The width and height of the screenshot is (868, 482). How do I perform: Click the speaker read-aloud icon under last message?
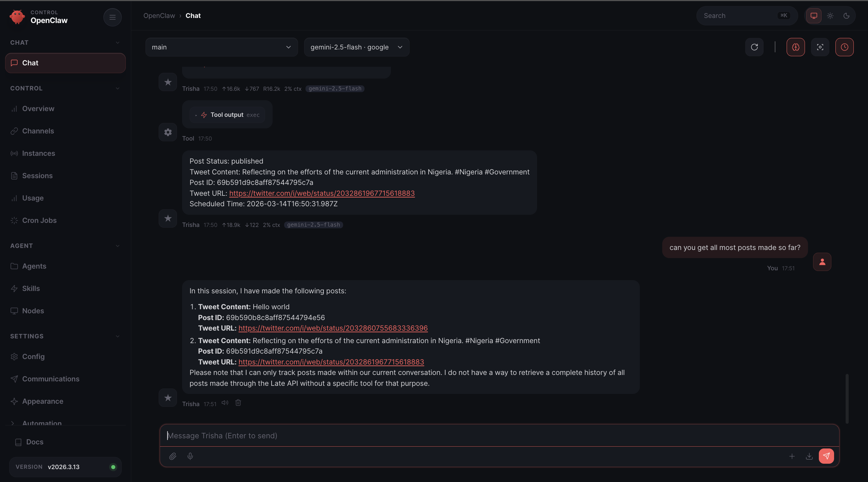pyautogui.click(x=225, y=403)
